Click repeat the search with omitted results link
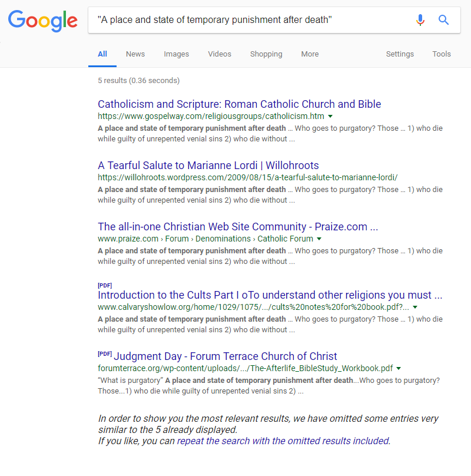This screenshot has width=471, height=476. coord(283,441)
